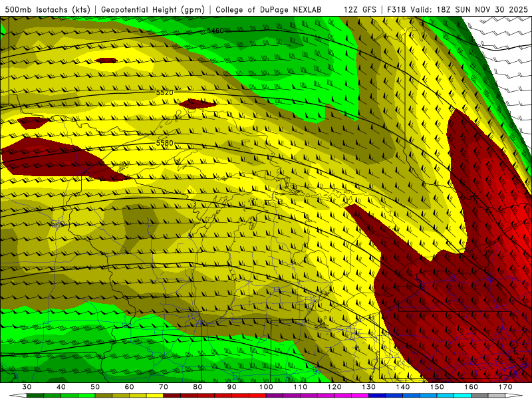Viewport: 532px width, 399px height.
Task: Click the 'College of DuPage NEXLAB' label
Action: pos(268,10)
